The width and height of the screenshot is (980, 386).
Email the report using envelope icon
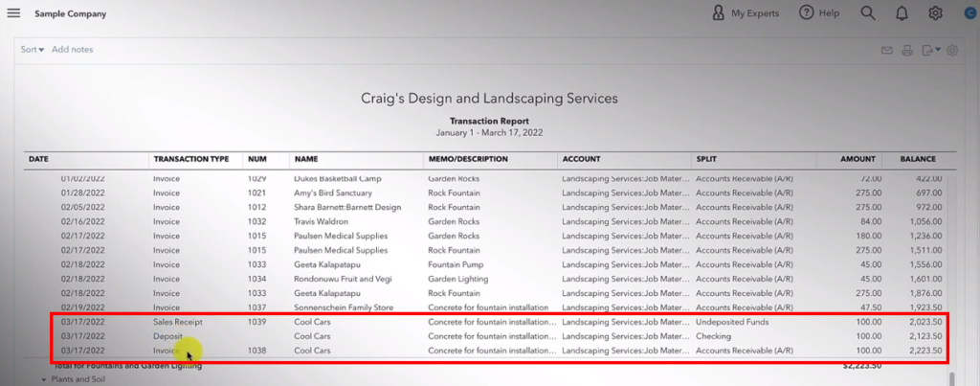[x=886, y=51]
